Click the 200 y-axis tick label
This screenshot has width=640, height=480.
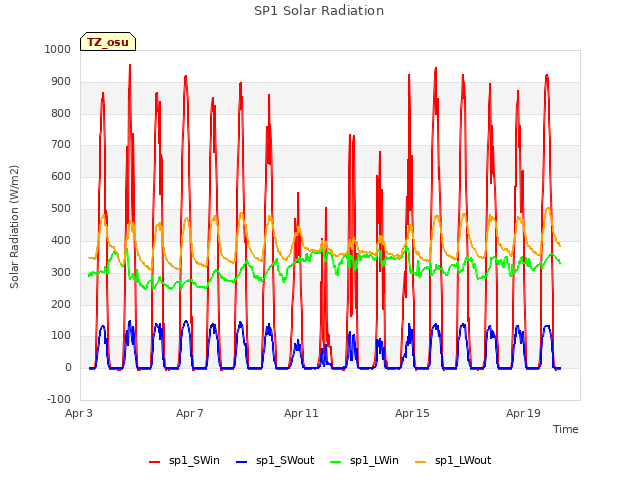(61, 304)
